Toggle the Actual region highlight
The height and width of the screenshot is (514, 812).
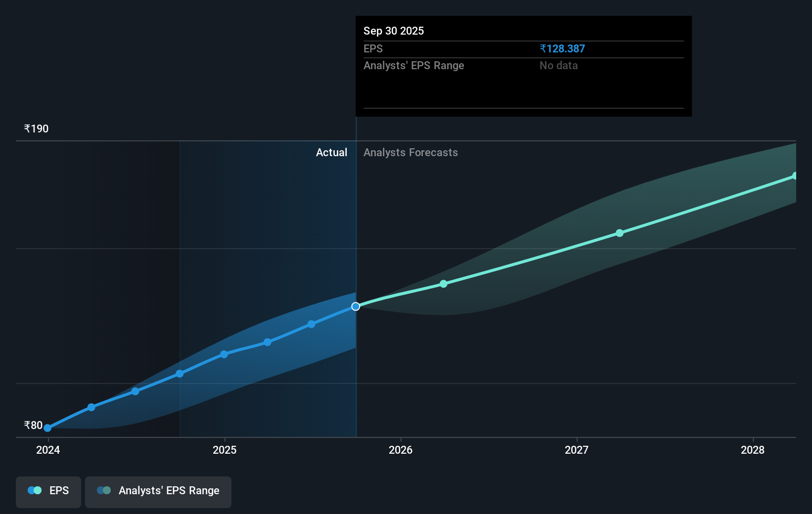point(331,152)
